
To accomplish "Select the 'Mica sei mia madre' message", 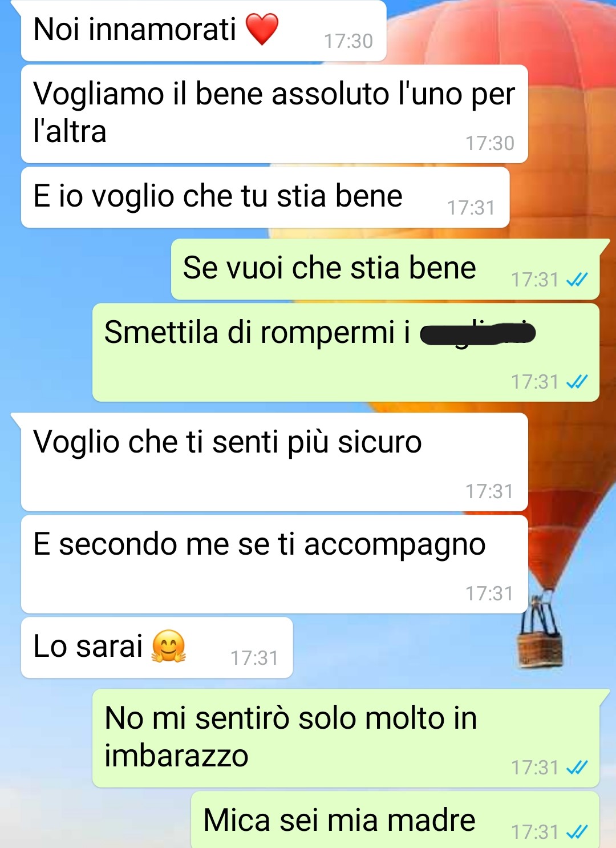I will pyautogui.click(x=395, y=820).
